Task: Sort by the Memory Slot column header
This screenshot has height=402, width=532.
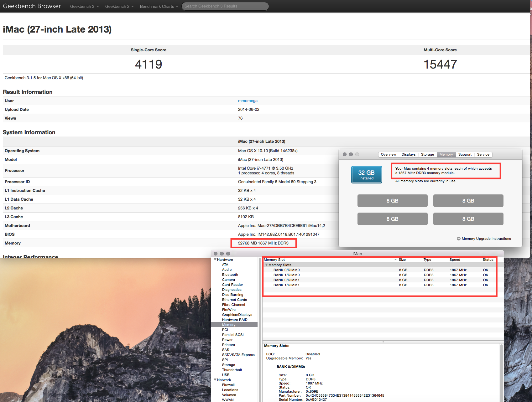Action: click(x=330, y=260)
